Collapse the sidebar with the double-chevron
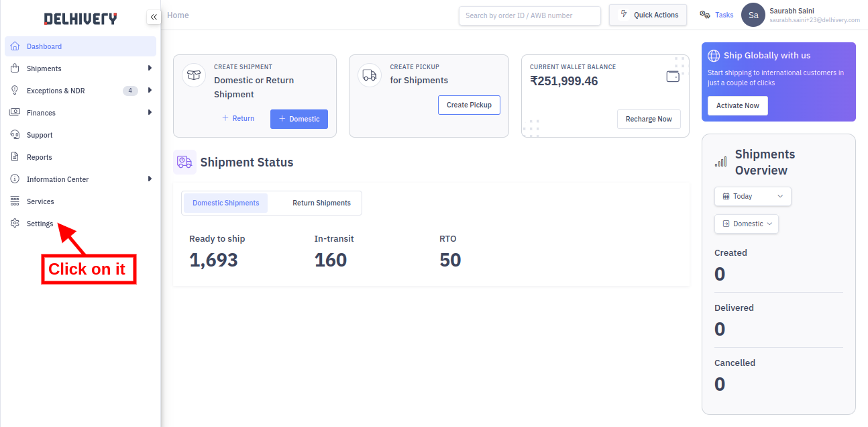The width and height of the screenshot is (868, 427). 154,17
